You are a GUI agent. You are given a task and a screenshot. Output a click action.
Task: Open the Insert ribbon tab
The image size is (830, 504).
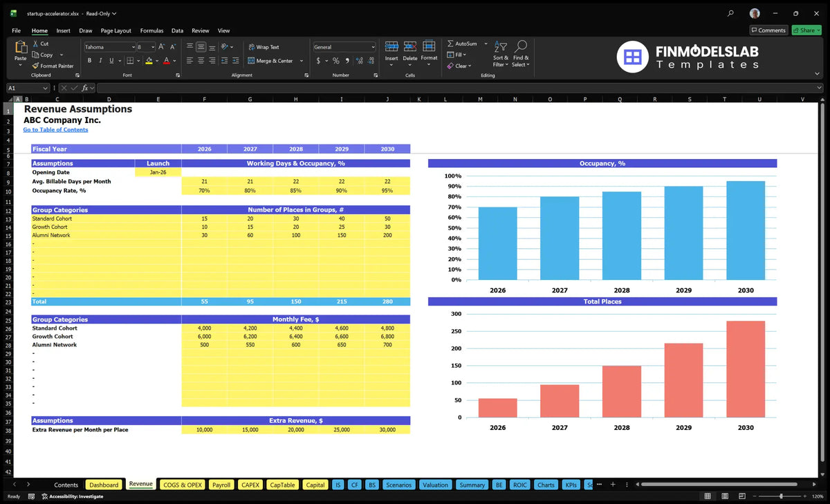[x=63, y=30]
